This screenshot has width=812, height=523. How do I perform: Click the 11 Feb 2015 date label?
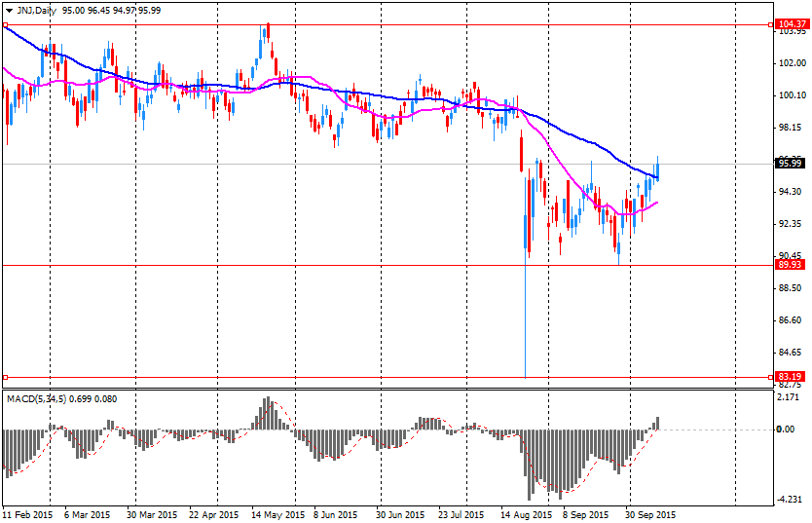coord(27,515)
